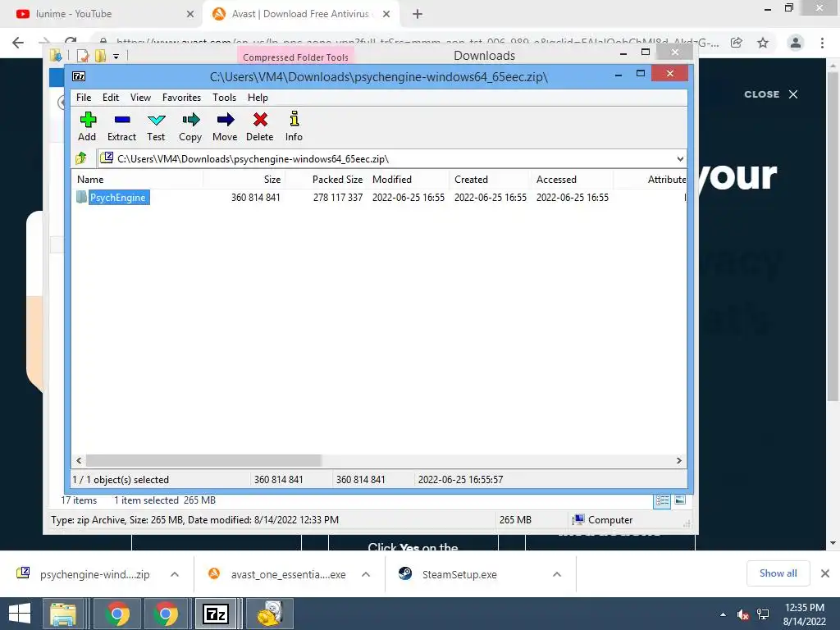Screen dimensions: 840x630
Task: Click the 7-Zip path input field
Action: [x=386, y=159]
